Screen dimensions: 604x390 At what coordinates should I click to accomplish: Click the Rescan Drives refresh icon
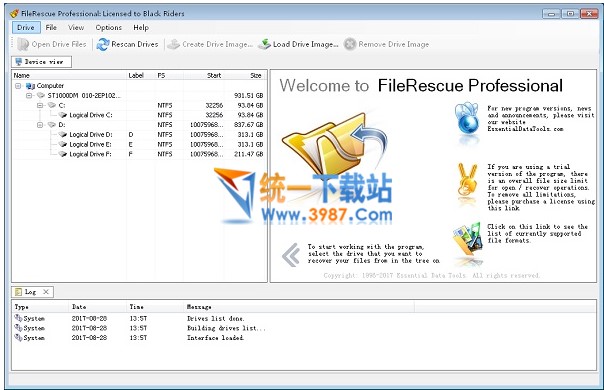click(x=102, y=44)
